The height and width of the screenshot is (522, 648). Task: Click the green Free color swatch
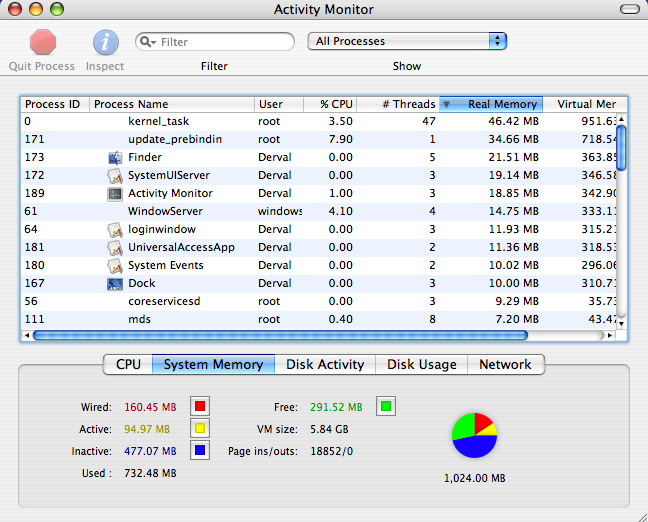point(386,406)
